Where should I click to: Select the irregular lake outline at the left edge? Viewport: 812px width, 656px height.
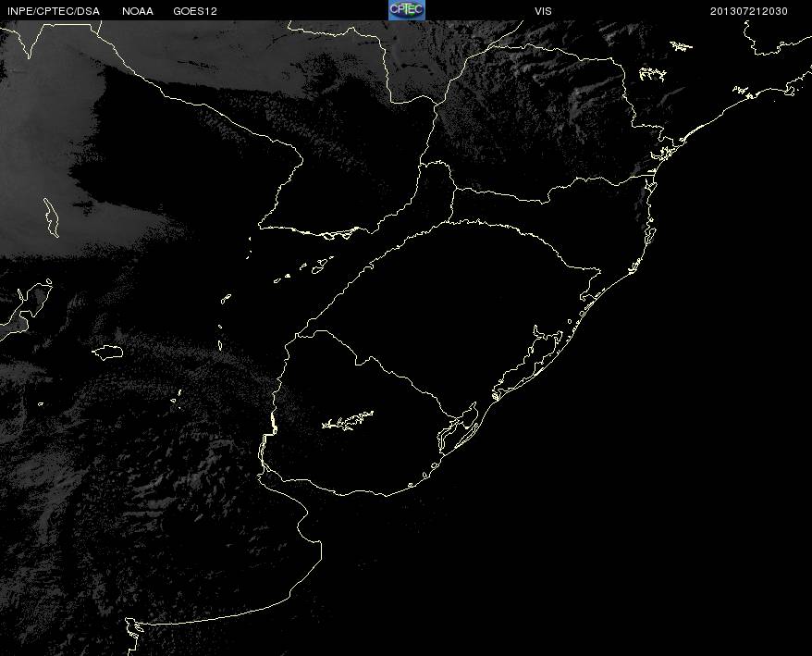(x=26, y=308)
